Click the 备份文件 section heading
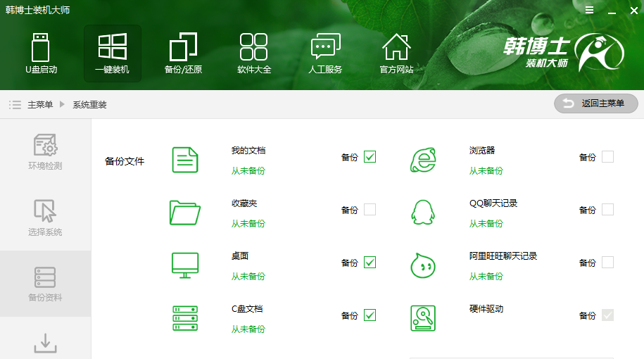The width and height of the screenshot is (644, 359). point(125,161)
